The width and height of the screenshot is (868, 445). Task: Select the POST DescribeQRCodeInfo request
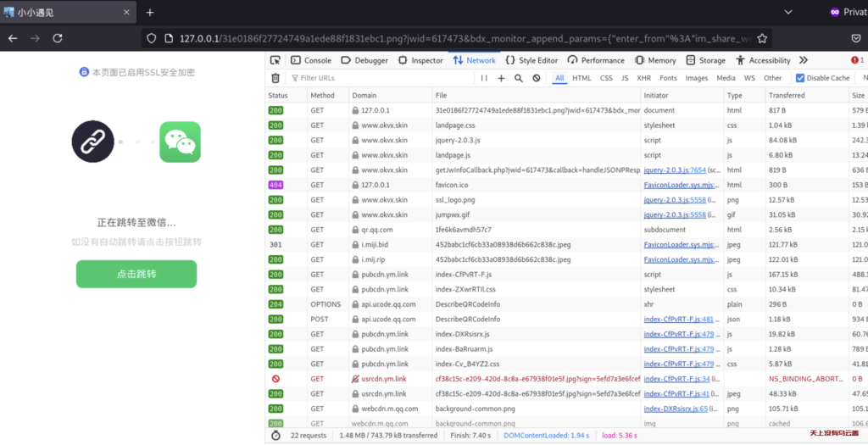point(567,320)
